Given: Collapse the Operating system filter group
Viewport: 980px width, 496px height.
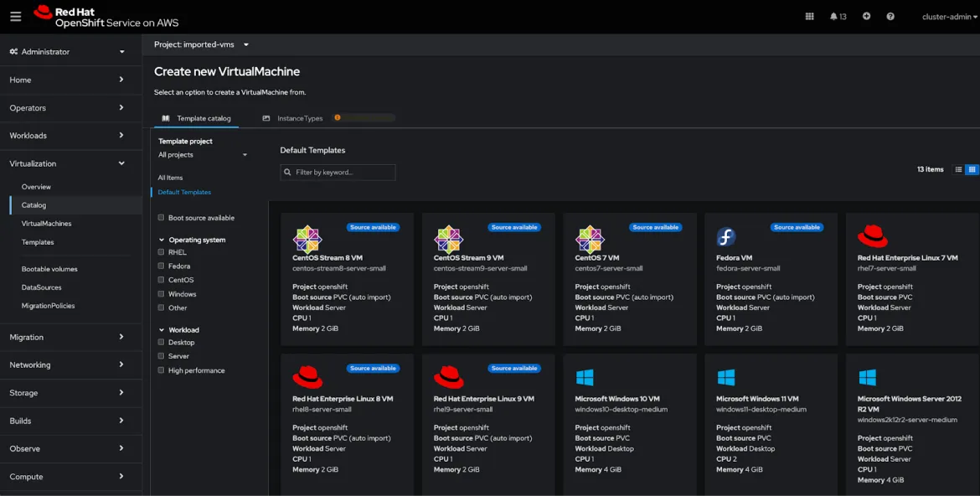Looking at the screenshot, I should [x=192, y=240].
